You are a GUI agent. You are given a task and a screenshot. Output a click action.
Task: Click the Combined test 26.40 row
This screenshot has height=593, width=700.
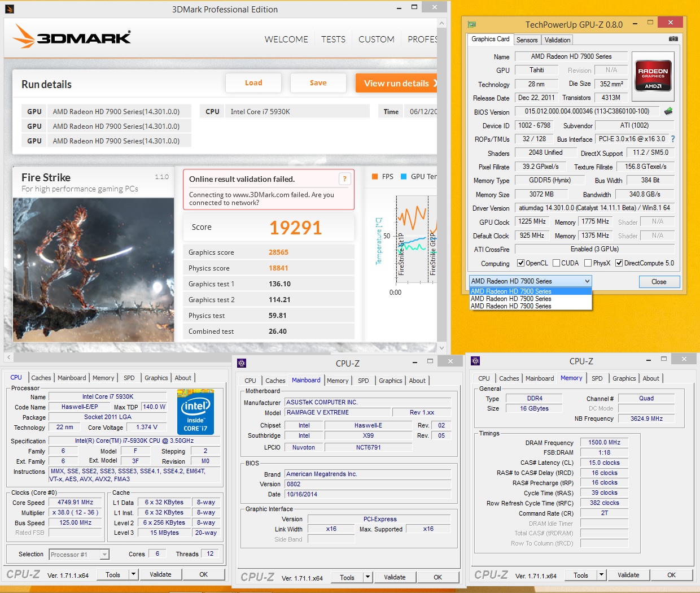tap(269, 332)
